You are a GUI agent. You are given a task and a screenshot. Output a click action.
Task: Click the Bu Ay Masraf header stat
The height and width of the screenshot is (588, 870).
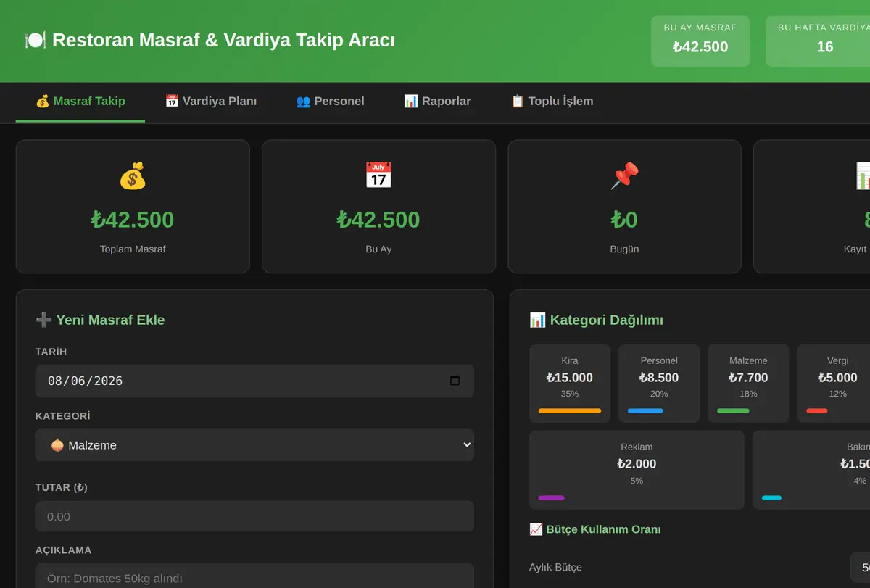point(700,41)
